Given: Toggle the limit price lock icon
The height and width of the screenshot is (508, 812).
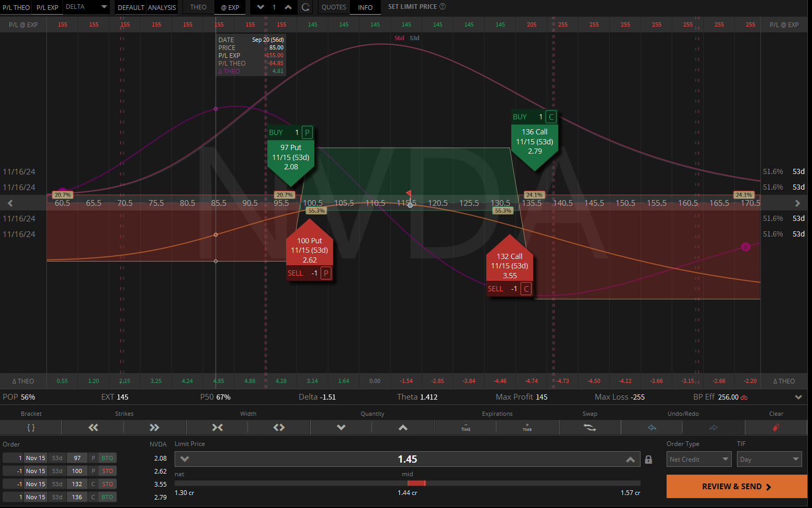Looking at the screenshot, I should tap(648, 460).
